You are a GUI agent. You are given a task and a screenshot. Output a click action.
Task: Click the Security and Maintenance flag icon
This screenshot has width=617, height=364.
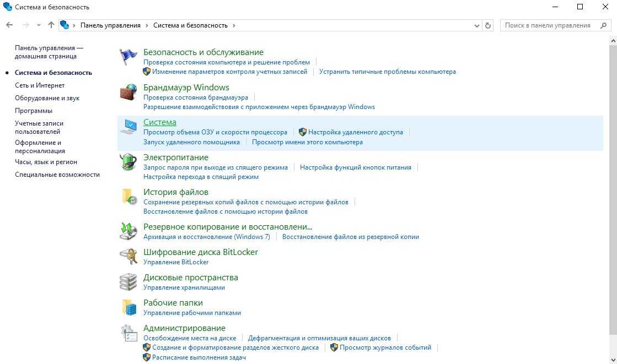click(x=128, y=57)
